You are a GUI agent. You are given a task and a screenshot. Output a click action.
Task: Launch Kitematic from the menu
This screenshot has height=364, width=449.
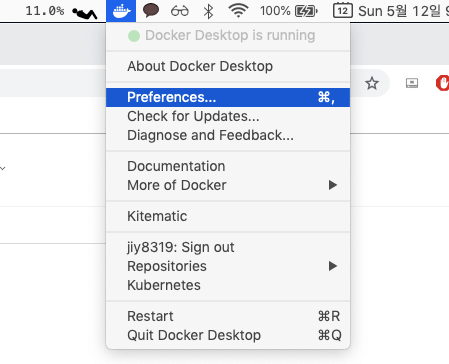point(228,216)
